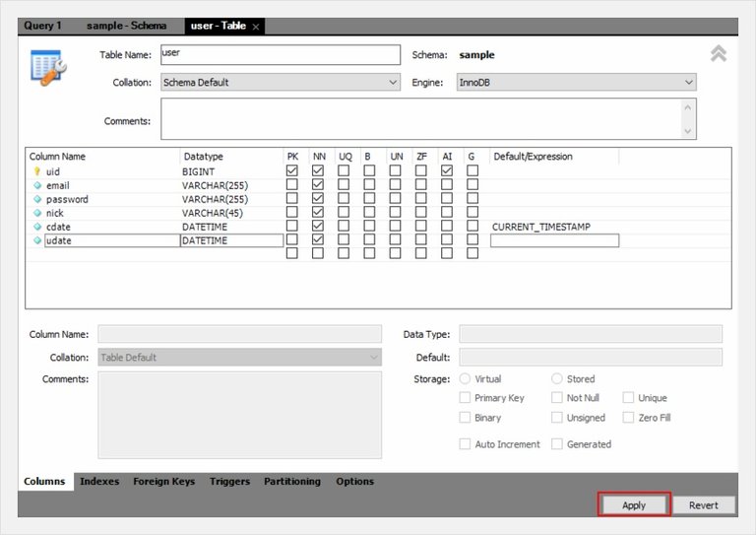
Task: Open the Engine InnoDB dropdown
Action: [x=577, y=83]
